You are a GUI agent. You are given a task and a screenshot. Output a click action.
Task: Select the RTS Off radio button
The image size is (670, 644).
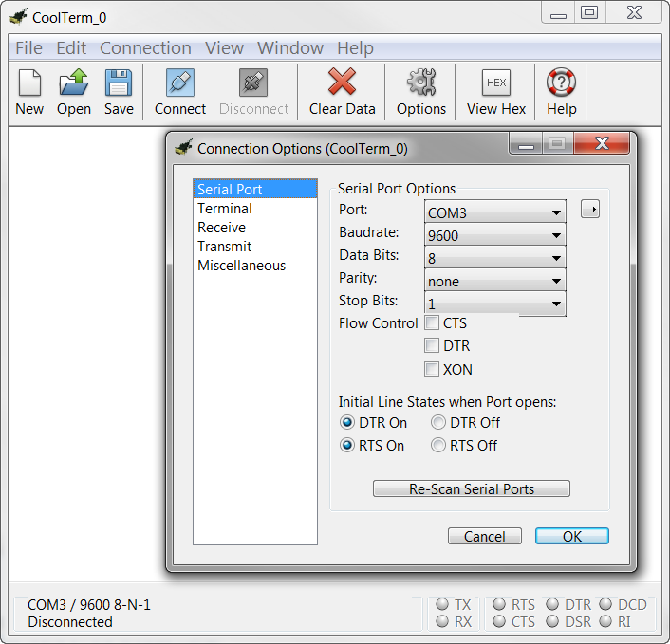pyautogui.click(x=438, y=446)
